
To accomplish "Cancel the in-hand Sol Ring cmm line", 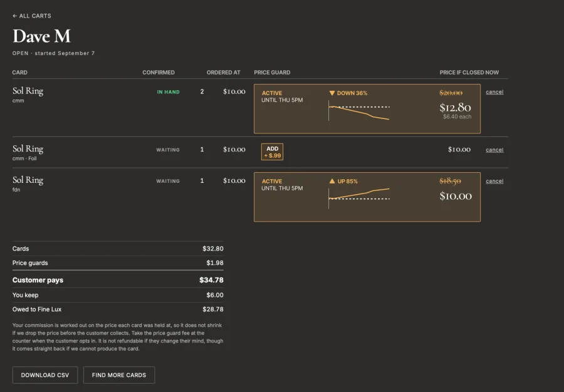I will pos(494,92).
